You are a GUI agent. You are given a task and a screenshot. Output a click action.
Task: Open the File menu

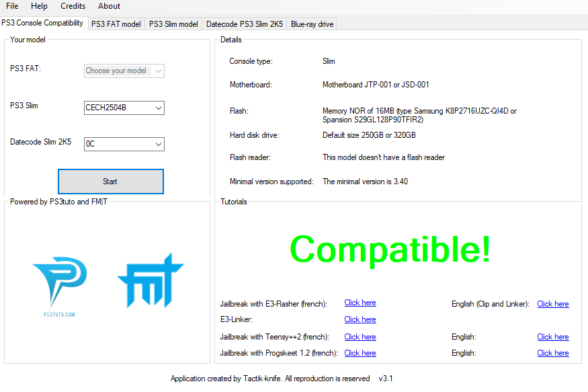[12, 6]
